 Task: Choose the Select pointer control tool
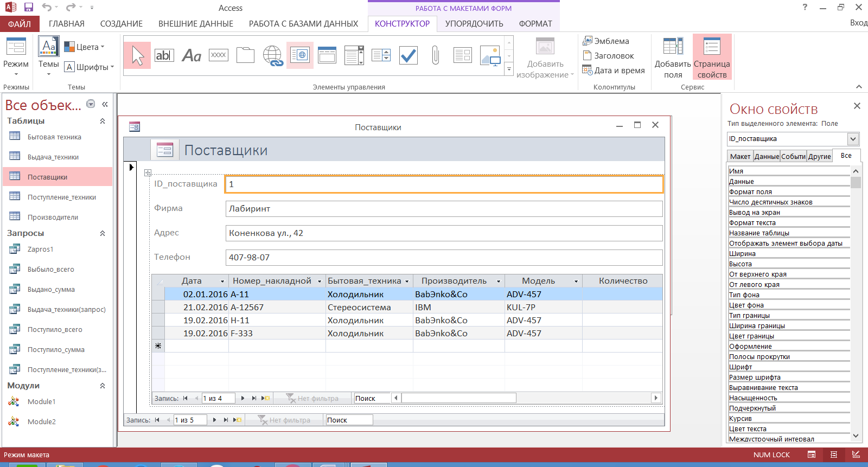point(137,55)
